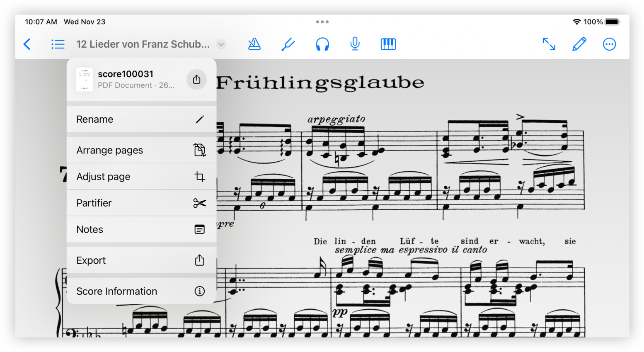Viewport: 644px width, 352px height.
Task: Share score100031 with the share button
Action: click(196, 79)
